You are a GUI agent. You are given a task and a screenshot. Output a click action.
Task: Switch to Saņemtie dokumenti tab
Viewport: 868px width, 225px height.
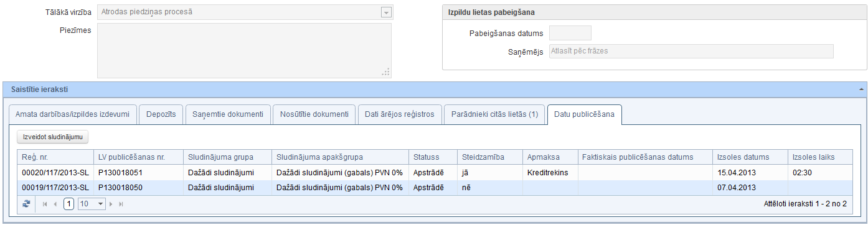click(228, 114)
